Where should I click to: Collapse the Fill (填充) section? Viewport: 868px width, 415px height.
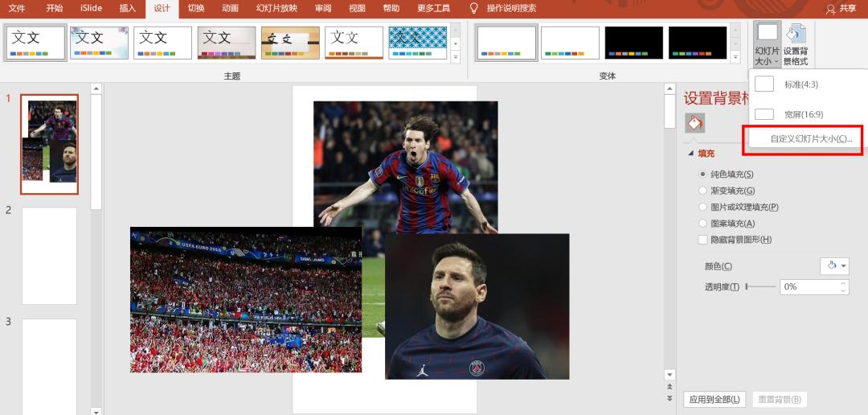(690, 154)
